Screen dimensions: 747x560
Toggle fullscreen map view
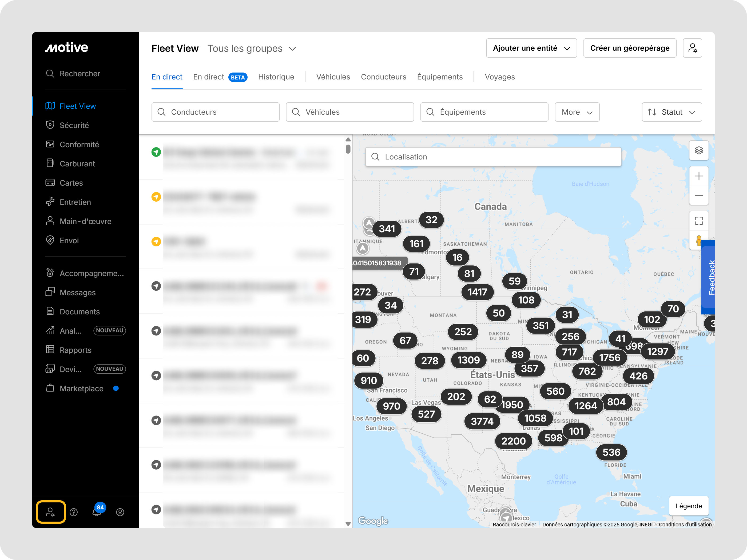coord(698,221)
